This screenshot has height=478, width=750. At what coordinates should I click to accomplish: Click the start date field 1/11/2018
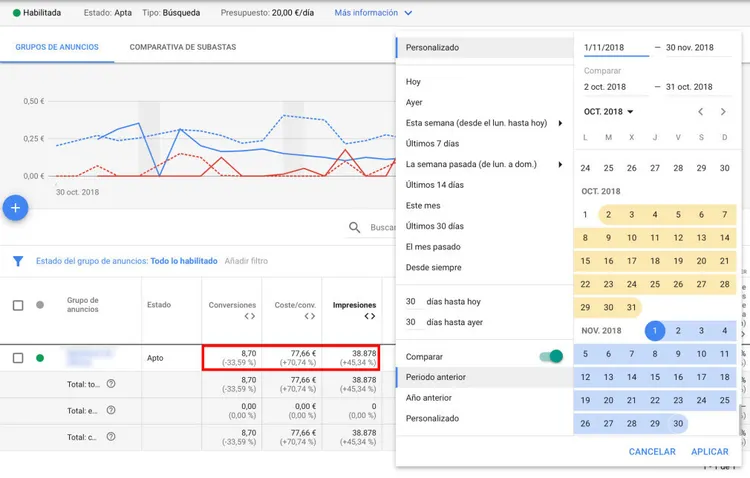point(616,47)
